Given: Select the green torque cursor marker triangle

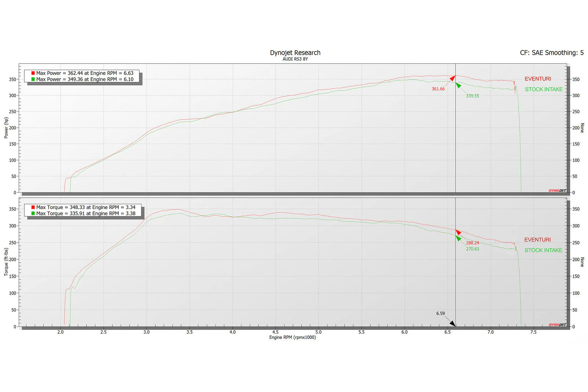Looking at the screenshot, I should click(458, 238).
